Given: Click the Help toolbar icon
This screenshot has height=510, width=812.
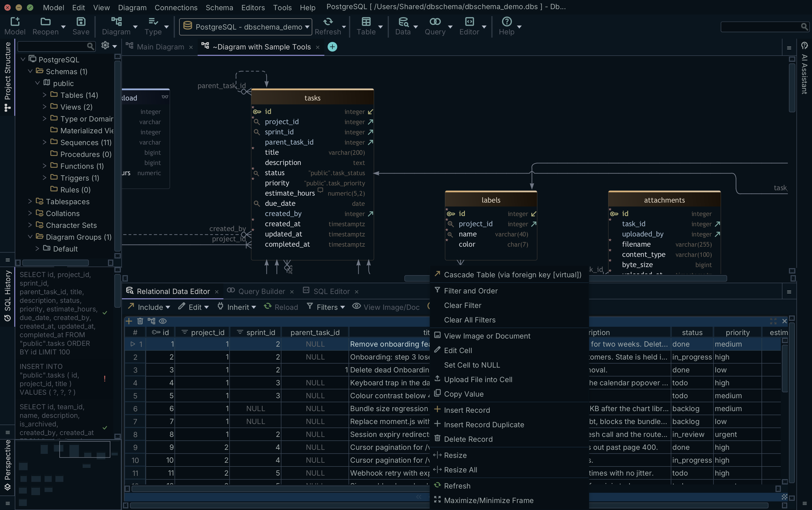Looking at the screenshot, I should 507,22.
